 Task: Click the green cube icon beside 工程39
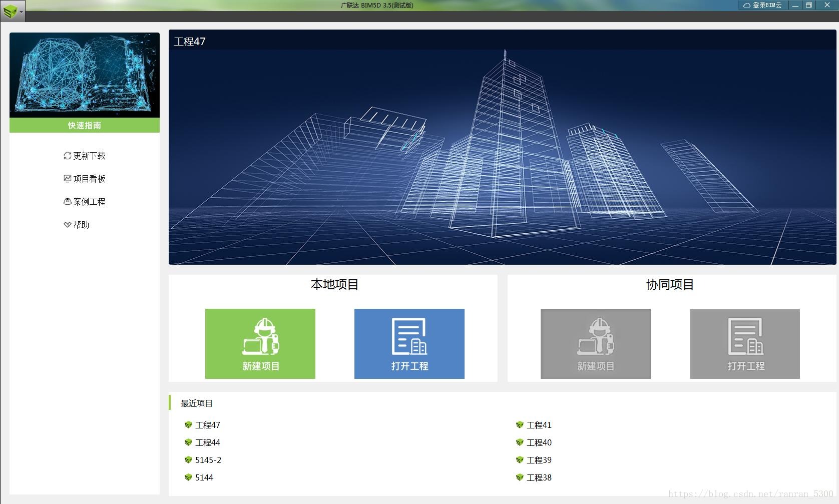pos(520,460)
